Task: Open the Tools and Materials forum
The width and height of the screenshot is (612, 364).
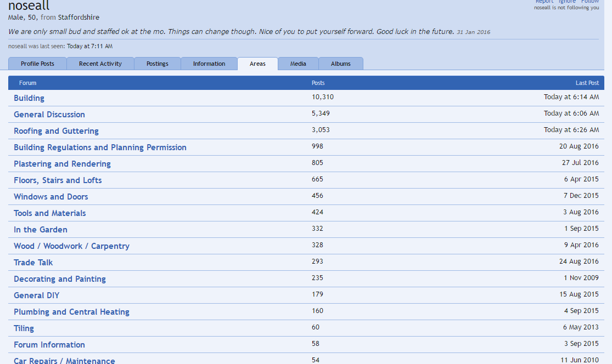Action: click(x=49, y=213)
